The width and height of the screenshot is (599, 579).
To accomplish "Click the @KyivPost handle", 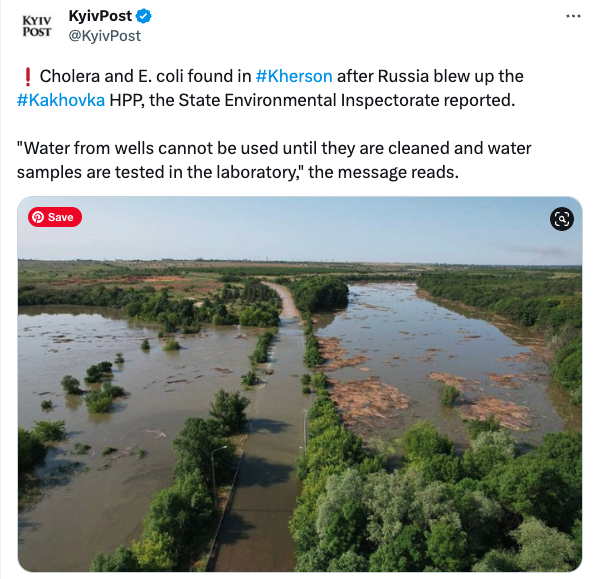I will (x=105, y=36).
